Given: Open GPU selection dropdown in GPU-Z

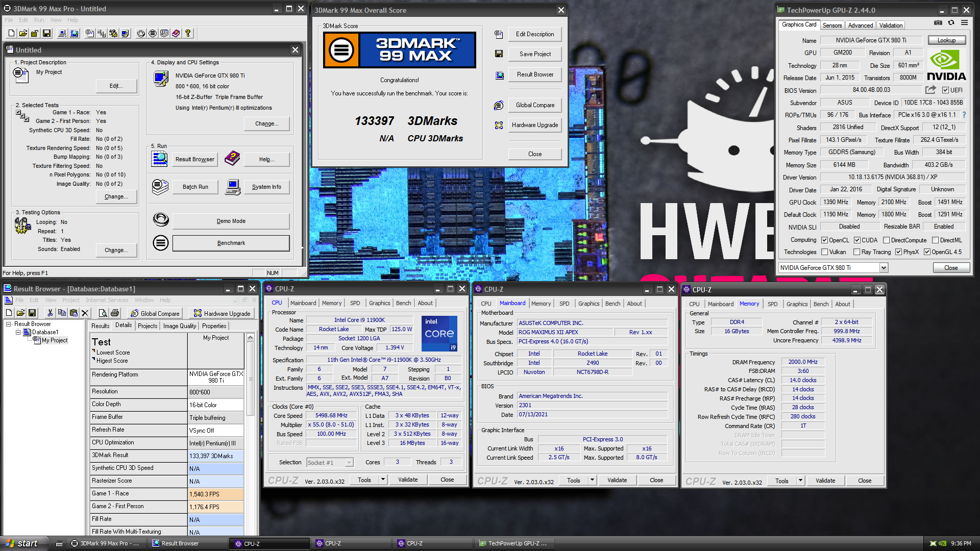Looking at the screenshot, I should coord(884,268).
